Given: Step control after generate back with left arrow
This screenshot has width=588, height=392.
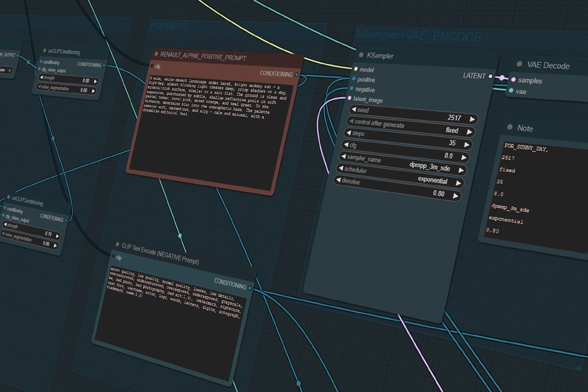Looking at the screenshot, I should tap(351, 121).
